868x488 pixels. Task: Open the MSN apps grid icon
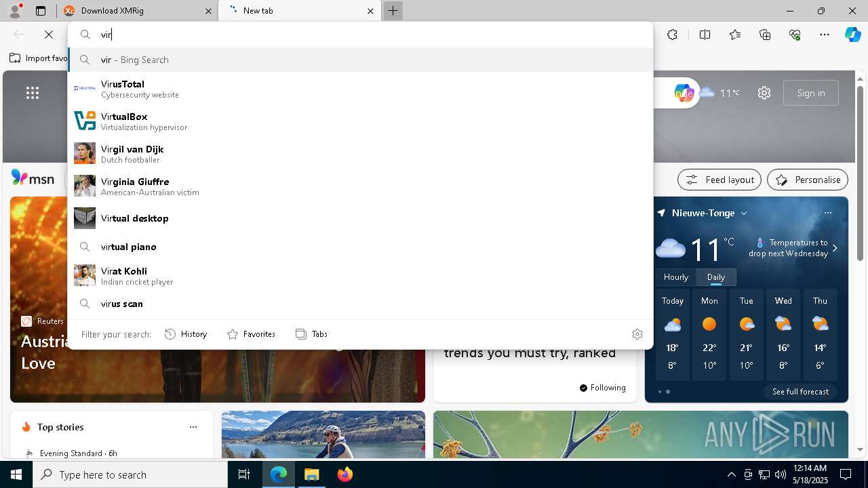(x=33, y=93)
